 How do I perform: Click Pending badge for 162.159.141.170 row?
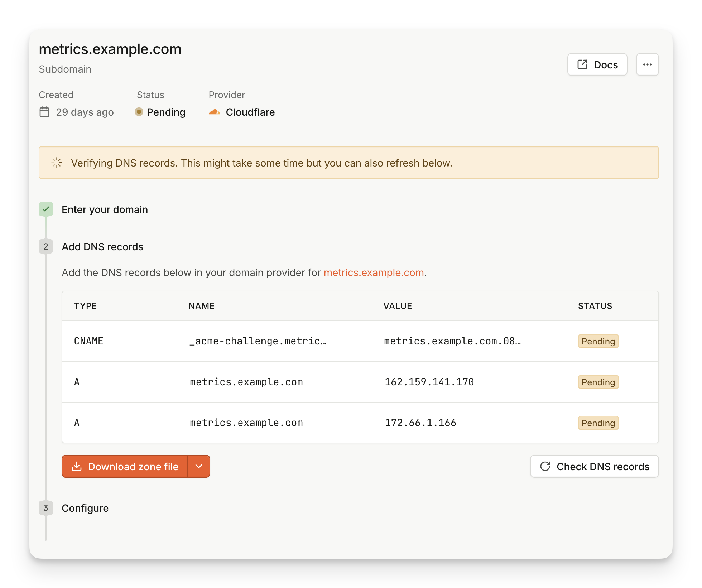[x=598, y=382]
